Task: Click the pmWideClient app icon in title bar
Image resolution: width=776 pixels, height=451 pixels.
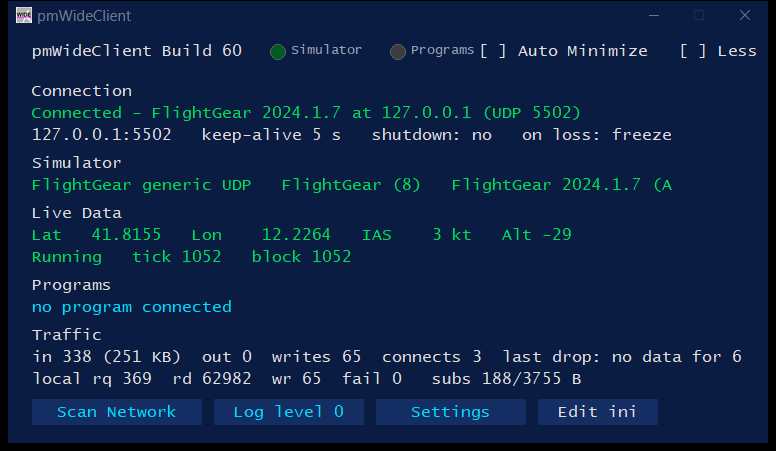Action: click(x=24, y=15)
